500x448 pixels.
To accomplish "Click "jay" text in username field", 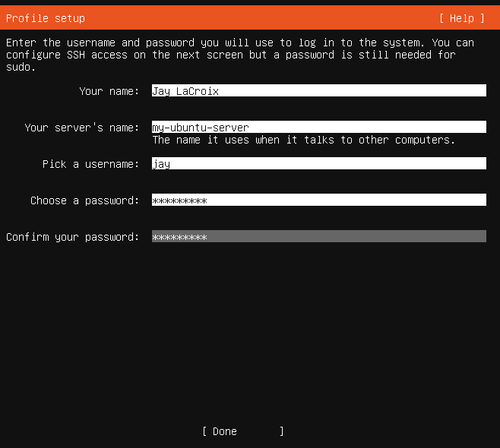I will (x=161, y=164).
